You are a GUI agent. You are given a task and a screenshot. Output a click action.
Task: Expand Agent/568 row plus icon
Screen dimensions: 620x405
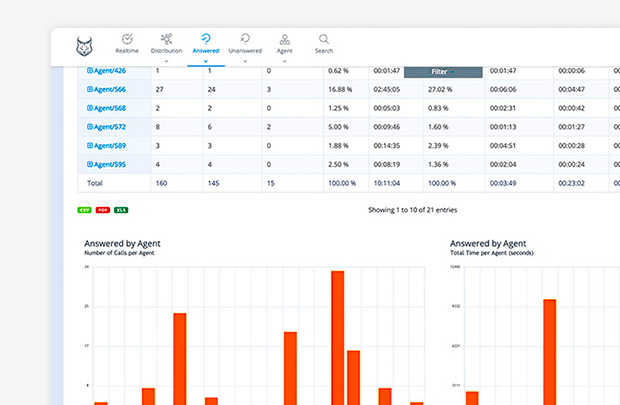[x=90, y=108]
